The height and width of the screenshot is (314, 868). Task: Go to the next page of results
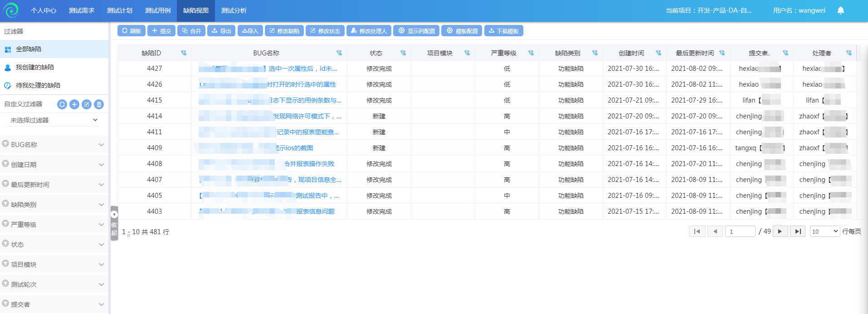tap(780, 231)
